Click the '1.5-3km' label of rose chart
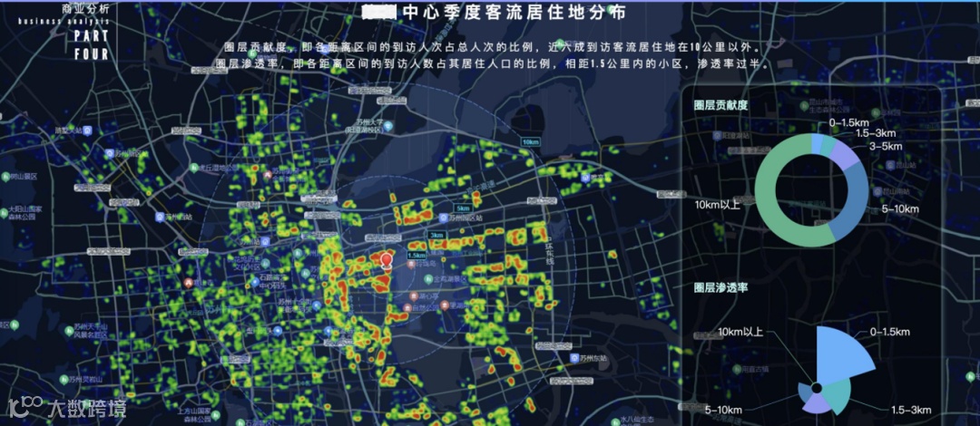Image resolution: width=980 pixels, height=426 pixels. pos(911,411)
